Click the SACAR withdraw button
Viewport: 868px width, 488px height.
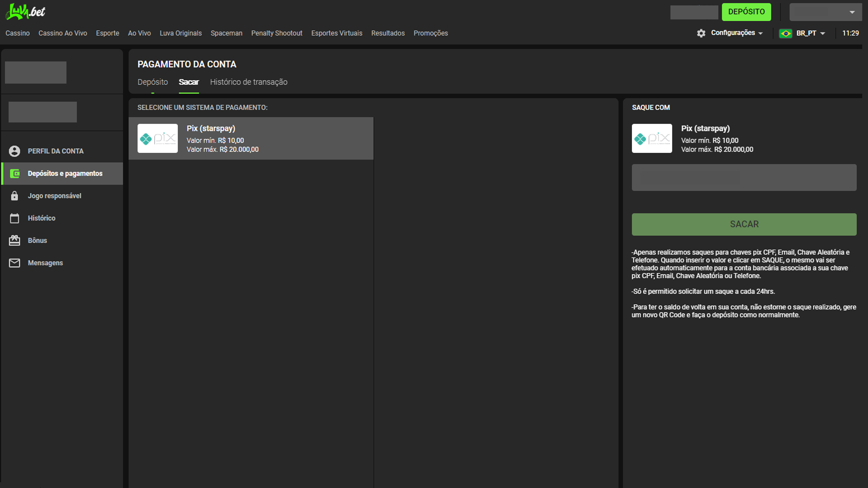click(744, 225)
